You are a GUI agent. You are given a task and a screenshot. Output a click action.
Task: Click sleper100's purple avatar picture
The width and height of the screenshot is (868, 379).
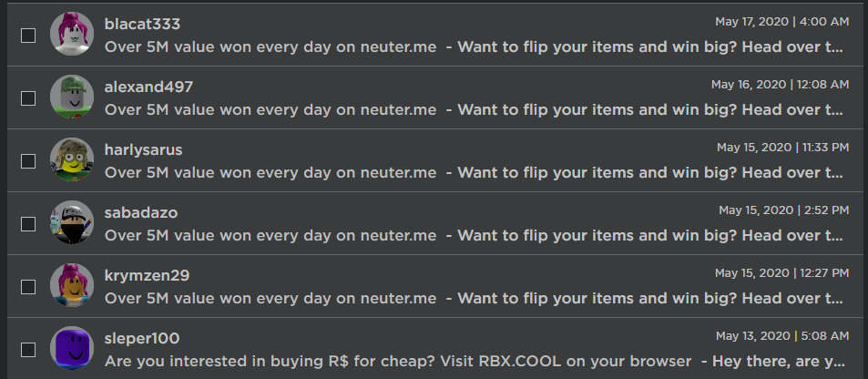pos(72,349)
